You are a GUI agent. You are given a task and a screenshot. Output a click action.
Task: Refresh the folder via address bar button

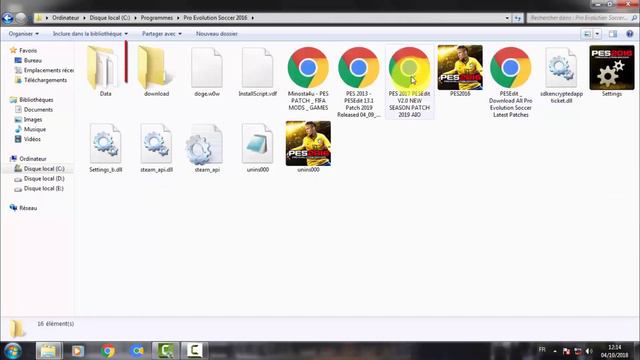tap(518, 18)
